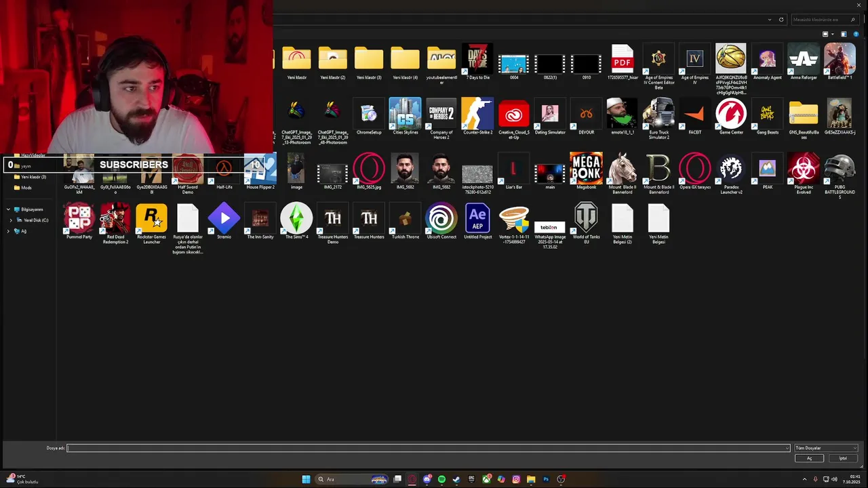Open the Tüm Dosyalar file type dropdown
This screenshot has width=868, height=488.
[x=826, y=448]
